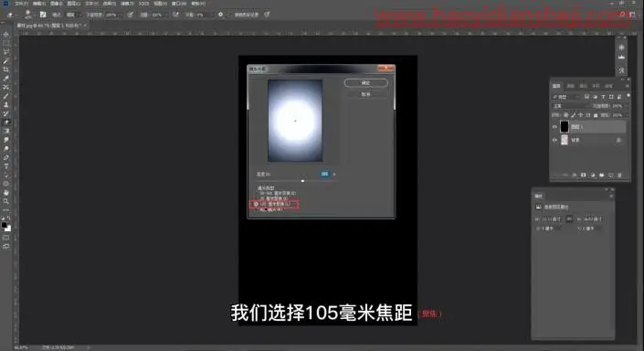Select the Zoom tool
The width and height of the screenshot is (644, 351).
pos(6,201)
